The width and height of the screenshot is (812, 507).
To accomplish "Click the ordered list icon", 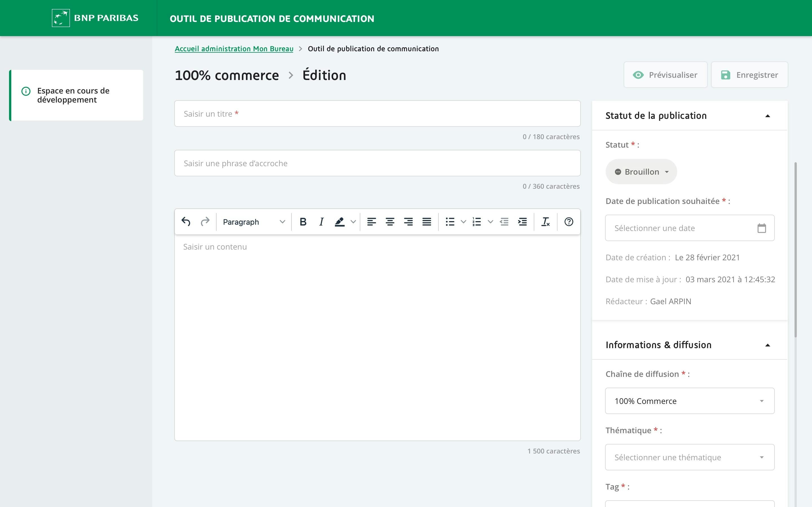I will click(x=476, y=221).
